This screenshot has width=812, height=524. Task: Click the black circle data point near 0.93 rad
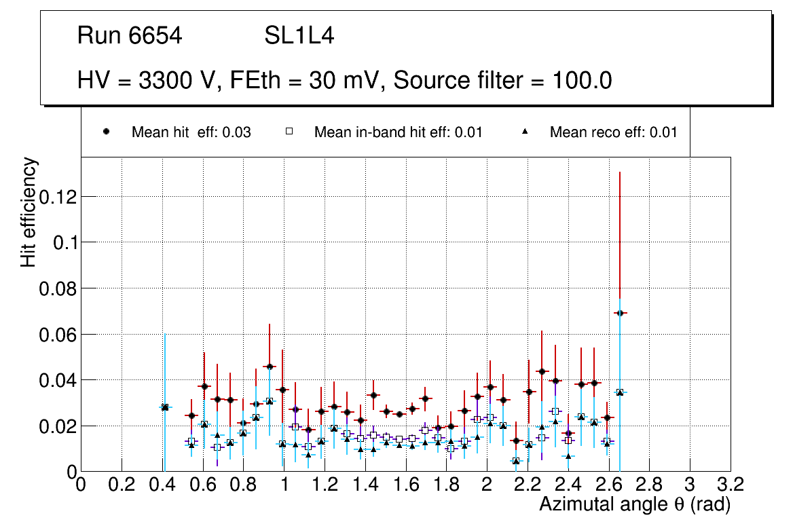point(270,367)
